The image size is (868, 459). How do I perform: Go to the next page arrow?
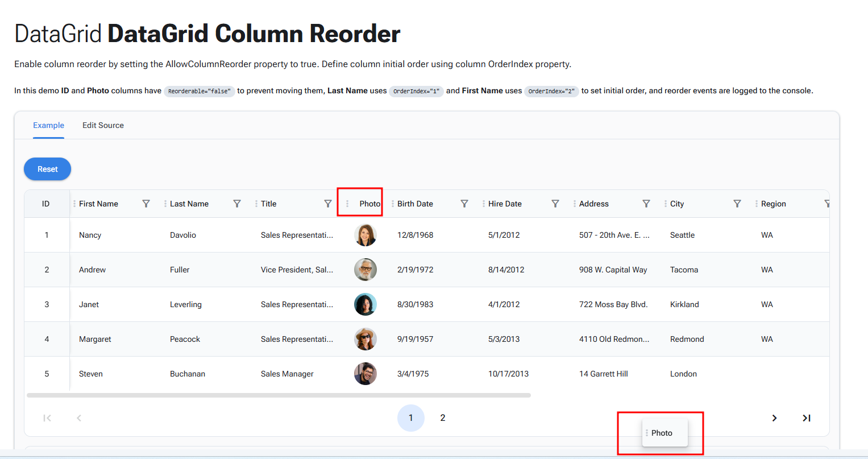pyautogui.click(x=774, y=418)
